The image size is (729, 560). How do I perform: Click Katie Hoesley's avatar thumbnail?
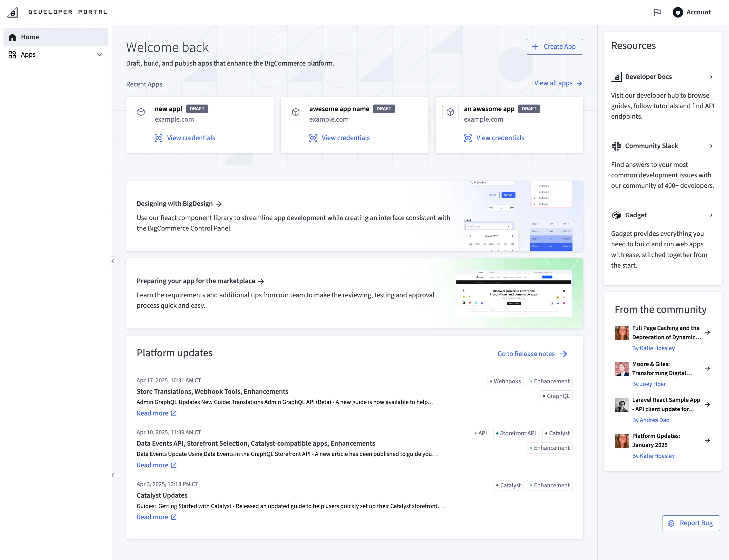(621, 333)
